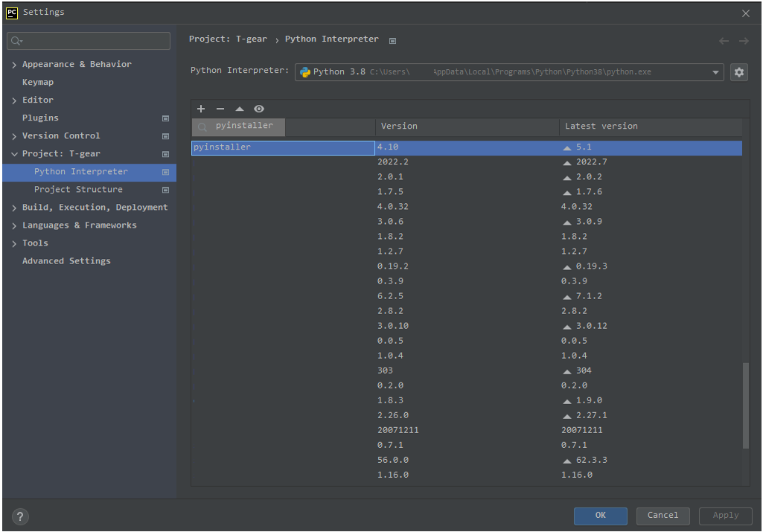The width and height of the screenshot is (763, 532).
Task: Open interpreter gear settings menu
Action: click(x=738, y=72)
